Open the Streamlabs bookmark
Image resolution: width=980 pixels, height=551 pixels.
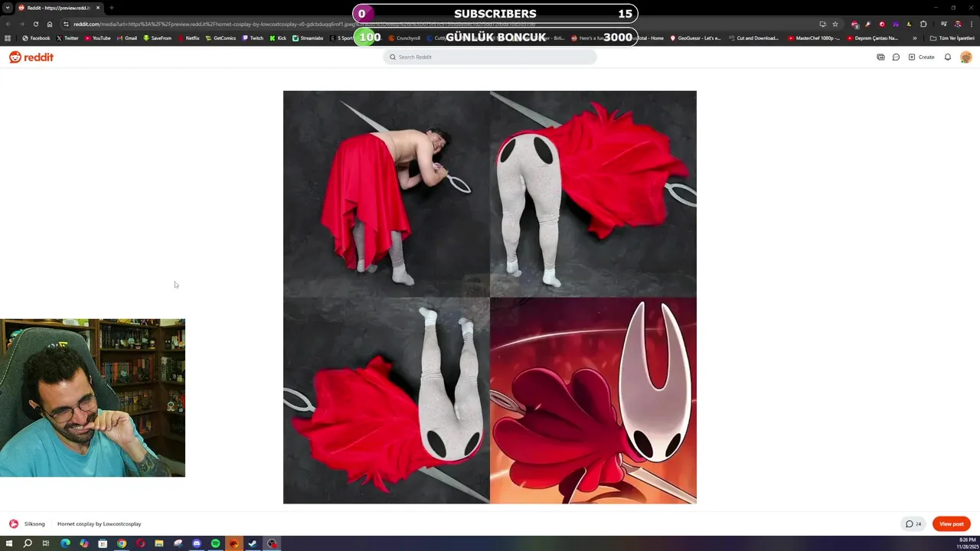pyautogui.click(x=308, y=38)
